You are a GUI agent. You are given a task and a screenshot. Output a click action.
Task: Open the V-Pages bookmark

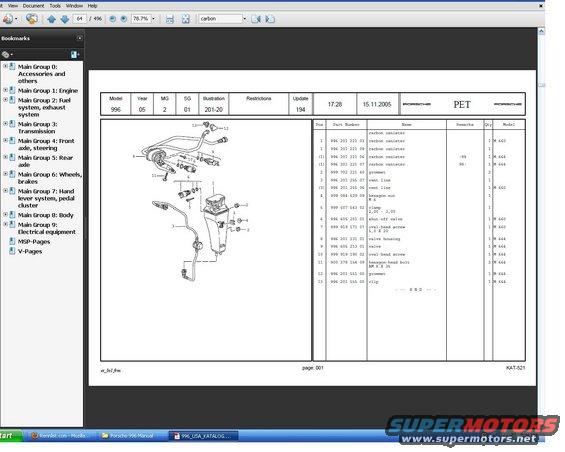click(x=30, y=252)
